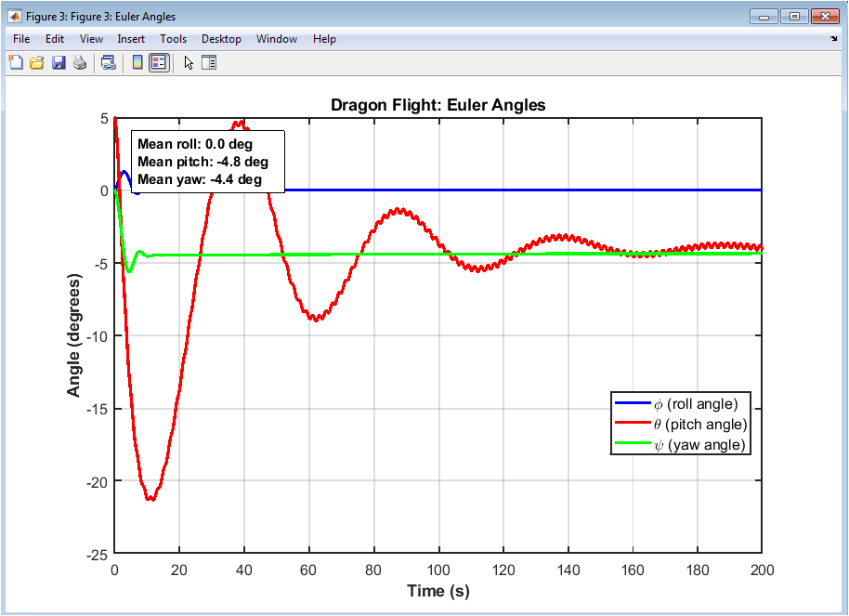849x616 pixels.
Task: Open the Help menu
Action: (324, 39)
